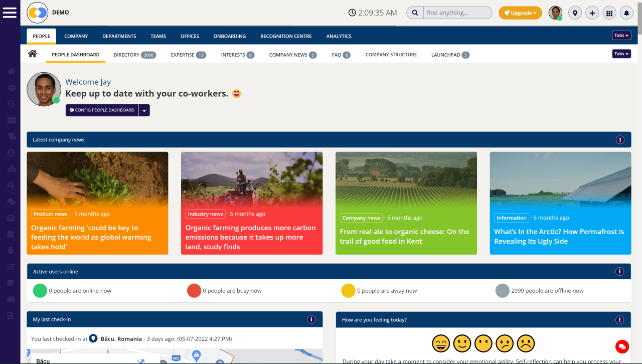This screenshot has height=364, width=642.
Task: Click the apps grid icon
Action: [x=609, y=13]
